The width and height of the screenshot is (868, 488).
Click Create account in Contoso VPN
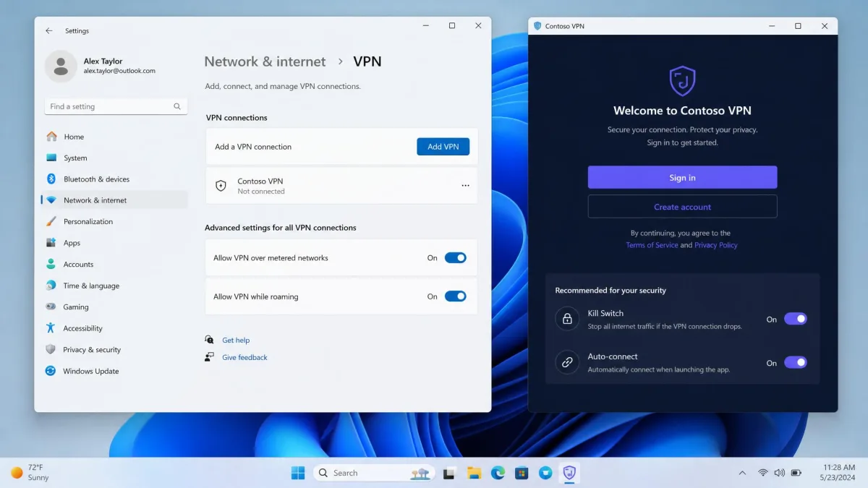[682, 207]
